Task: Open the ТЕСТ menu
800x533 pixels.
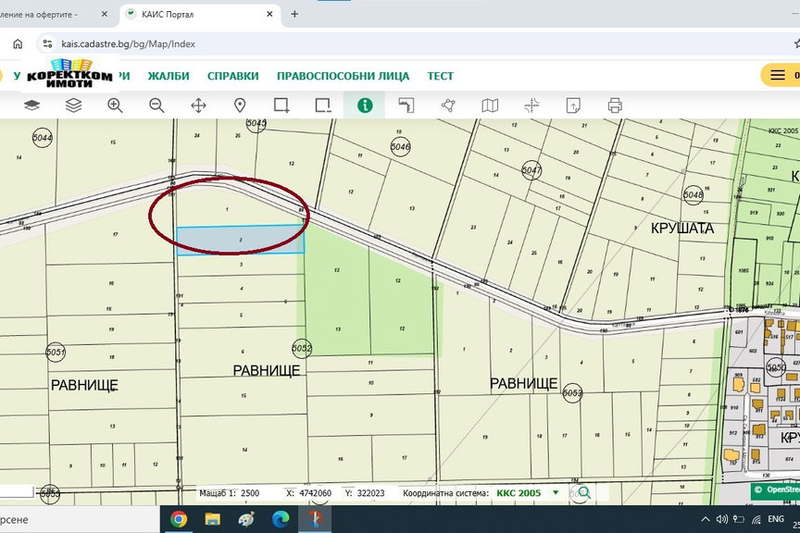Action: click(x=440, y=76)
